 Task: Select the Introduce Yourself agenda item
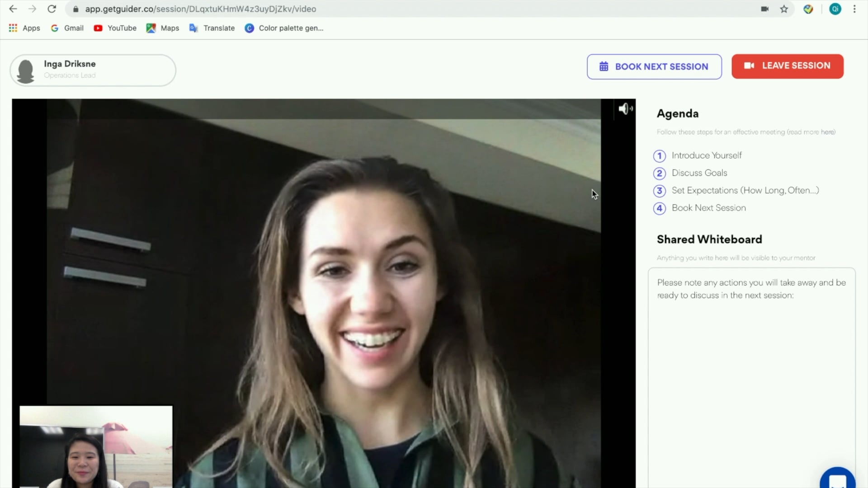click(x=707, y=155)
